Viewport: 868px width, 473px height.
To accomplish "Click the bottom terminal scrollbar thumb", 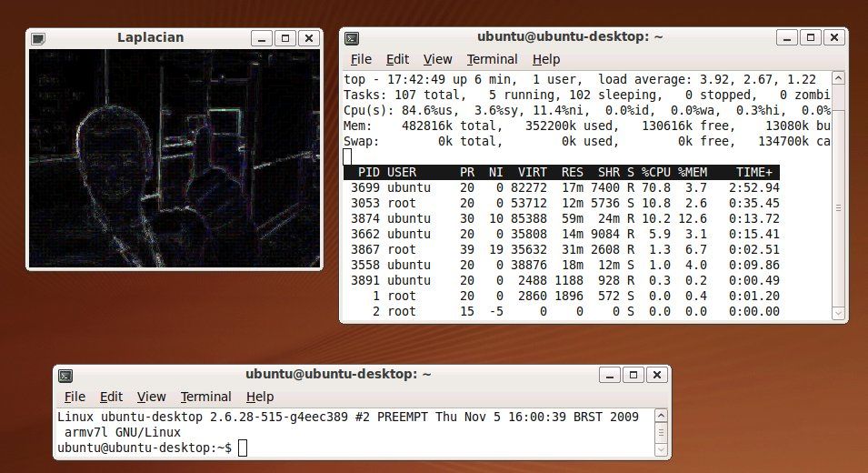I will click(661, 433).
